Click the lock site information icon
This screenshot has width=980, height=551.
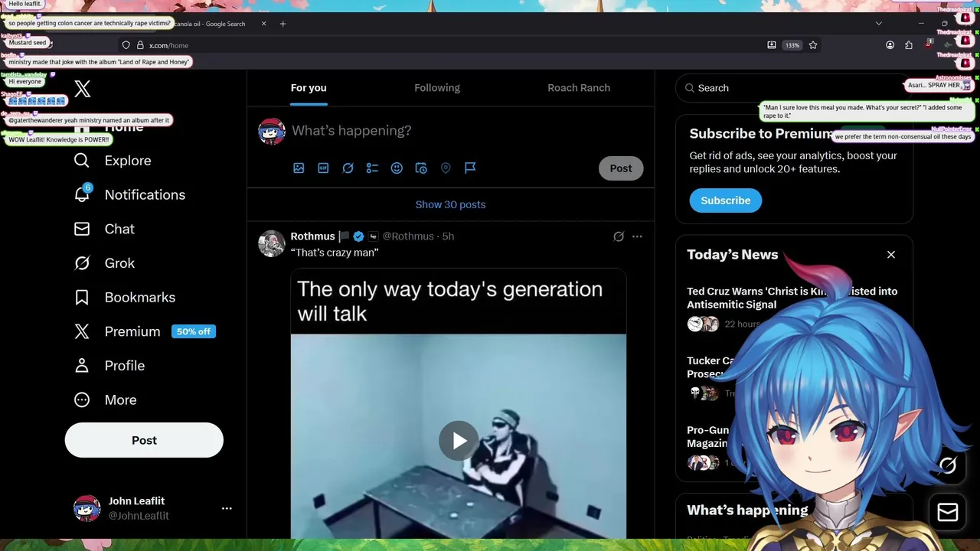point(140,45)
